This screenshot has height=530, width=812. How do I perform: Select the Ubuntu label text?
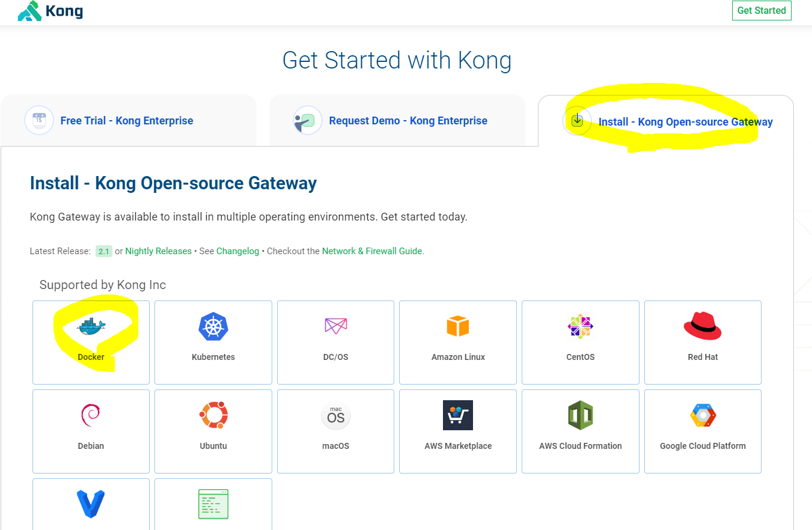[213, 446]
